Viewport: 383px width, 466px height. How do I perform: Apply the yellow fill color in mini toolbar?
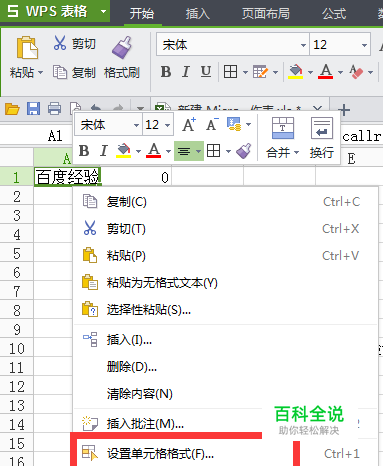coord(123,151)
